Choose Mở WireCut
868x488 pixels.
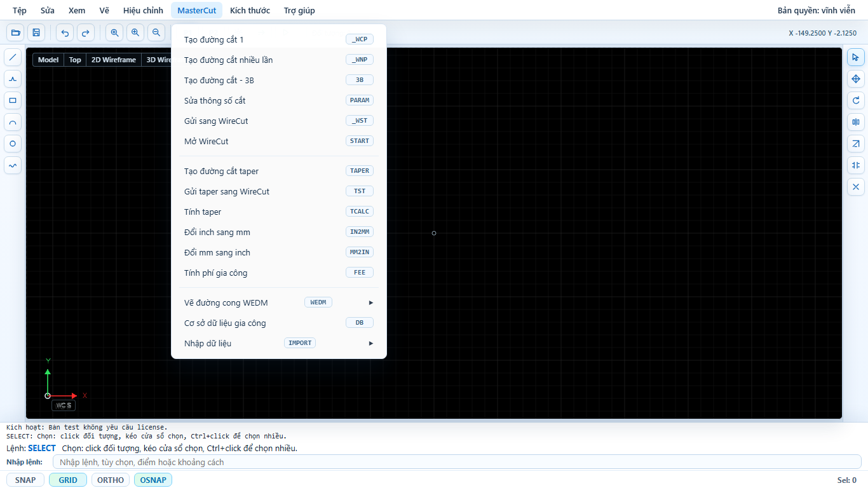click(x=279, y=141)
